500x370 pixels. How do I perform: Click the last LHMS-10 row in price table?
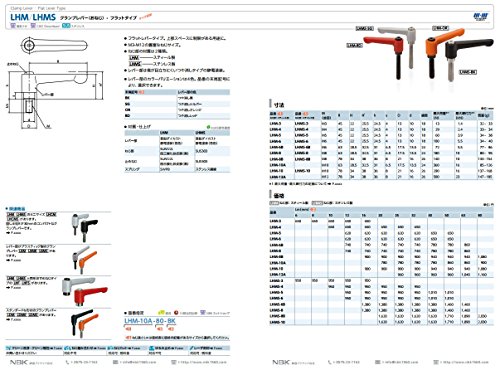click(381, 322)
